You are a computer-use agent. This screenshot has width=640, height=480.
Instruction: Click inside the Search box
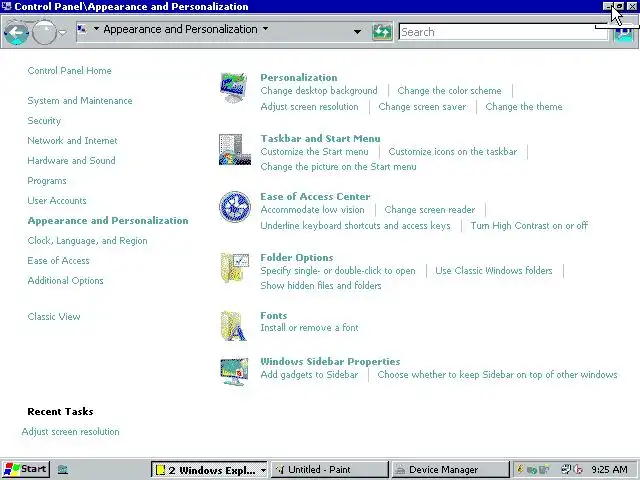coord(503,32)
